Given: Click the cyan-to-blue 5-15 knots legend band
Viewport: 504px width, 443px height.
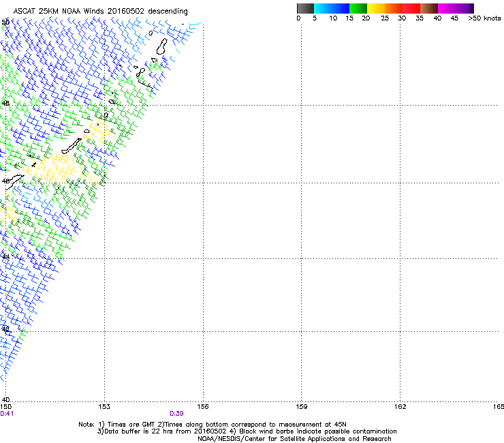Looking at the screenshot, I should tap(332, 8).
